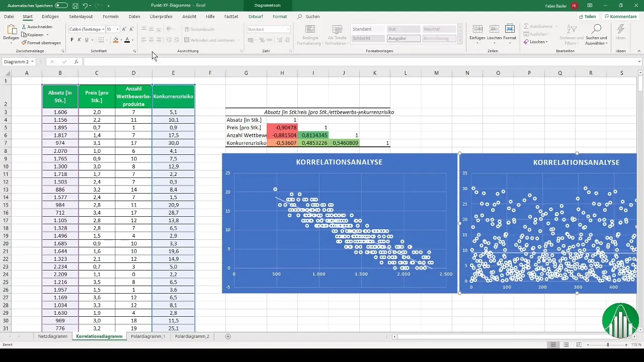Click the FB user account avatar
The height and width of the screenshot is (362, 644).
pos(575,6)
